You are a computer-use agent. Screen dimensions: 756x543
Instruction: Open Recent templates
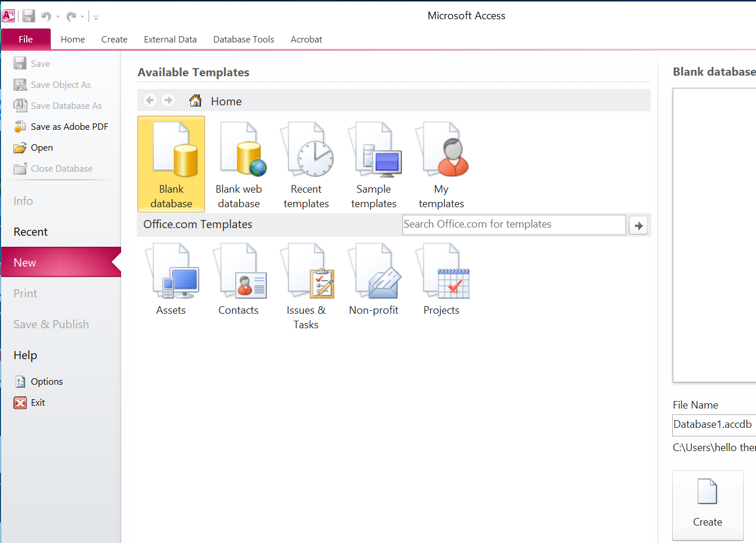(x=306, y=164)
